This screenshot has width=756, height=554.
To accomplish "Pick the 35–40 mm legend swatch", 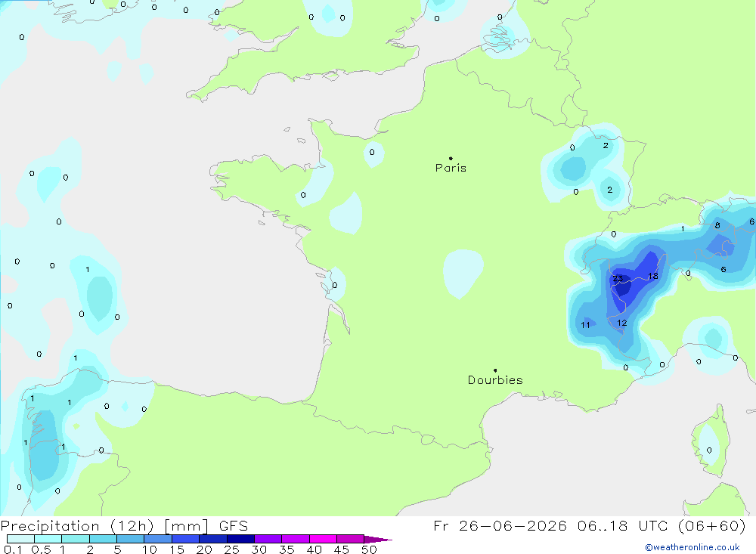I will pyautogui.click(x=296, y=539).
